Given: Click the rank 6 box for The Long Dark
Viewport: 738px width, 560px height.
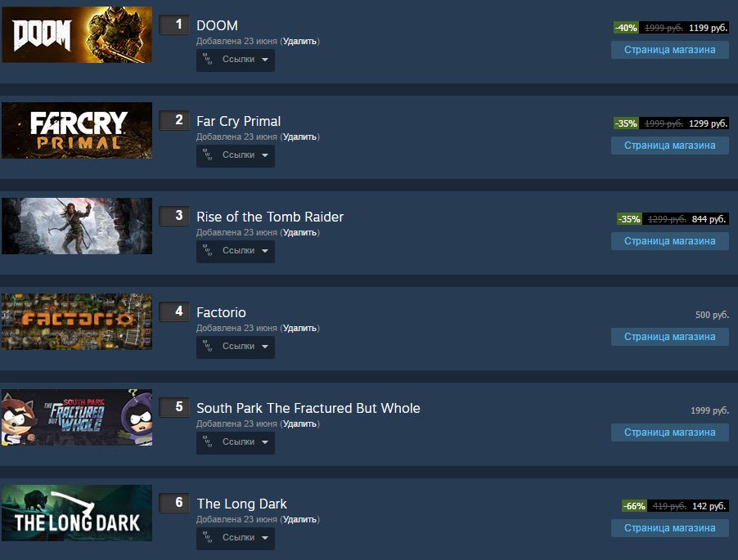Looking at the screenshot, I should pos(174,503).
